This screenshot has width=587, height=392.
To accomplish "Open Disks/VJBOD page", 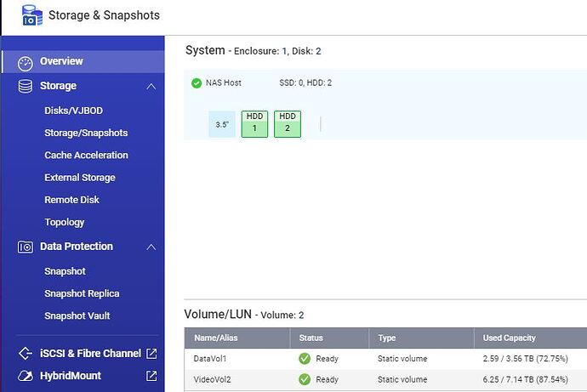I will 73,111.
